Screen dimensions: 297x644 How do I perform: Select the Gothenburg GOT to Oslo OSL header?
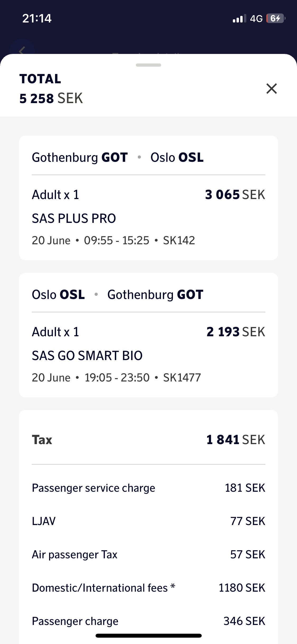(x=118, y=158)
